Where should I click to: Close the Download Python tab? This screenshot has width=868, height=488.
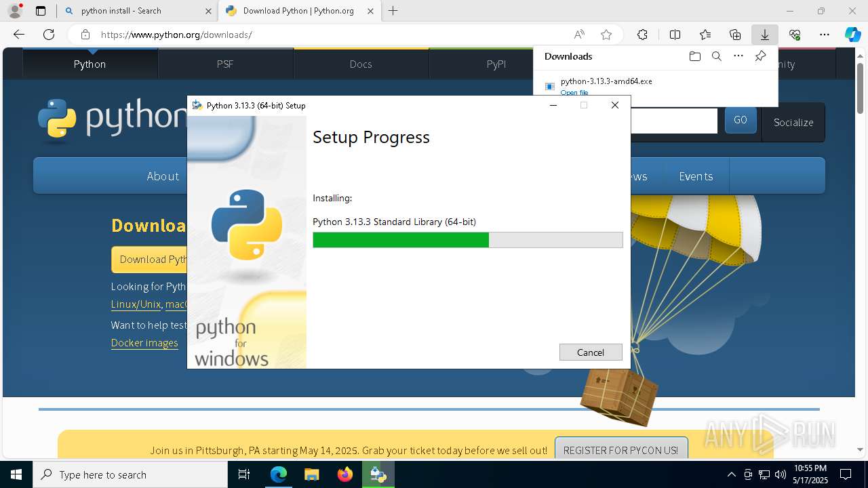pyautogui.click(x=370, y=11)
